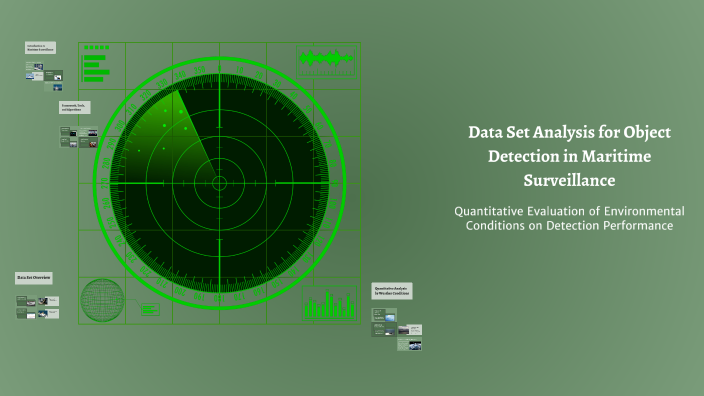This screenshot has height=396, width=704.
Task: Open Framework slide with grey harbor photo
Action: (70, 143)
